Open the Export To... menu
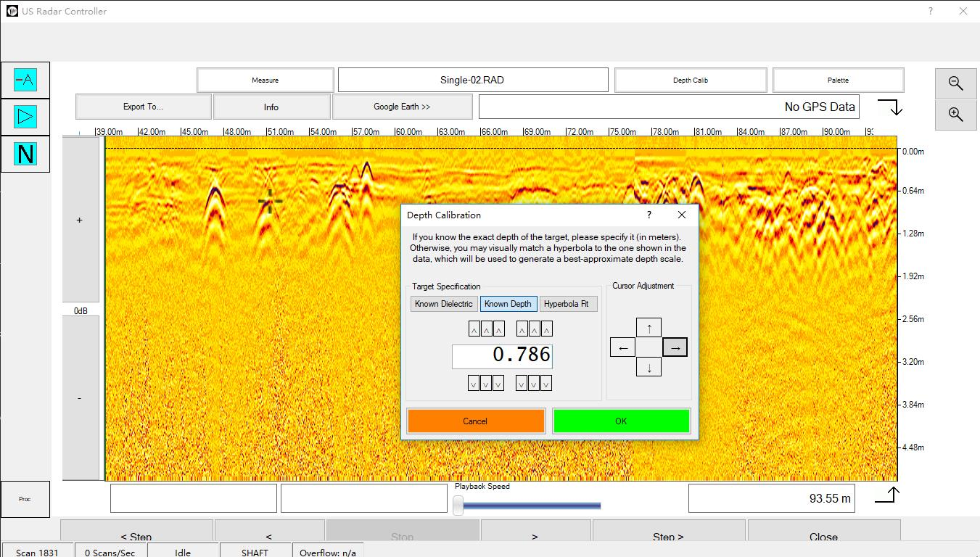Image resolution: width=980 pixels, height=557 pixels. (x=143, y=107)
